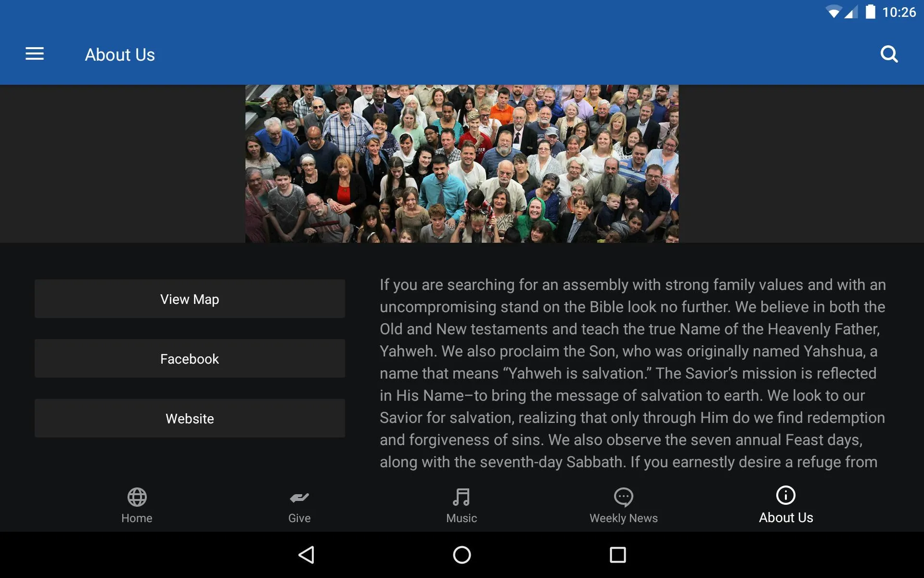
Task: Open the hamburger menu icon
Action: 35,54
